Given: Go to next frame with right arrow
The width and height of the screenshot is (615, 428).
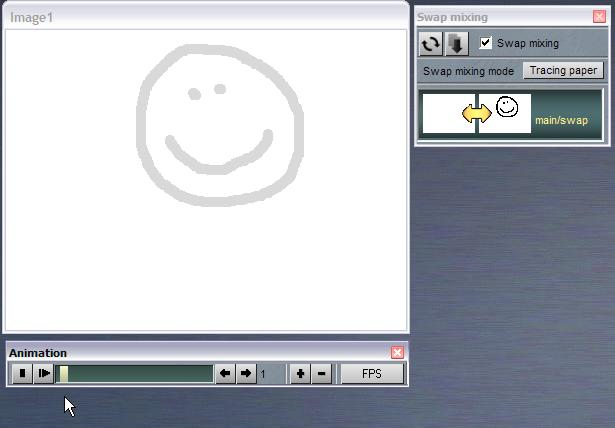Looking at the screenshot, I should coord(246,374).
